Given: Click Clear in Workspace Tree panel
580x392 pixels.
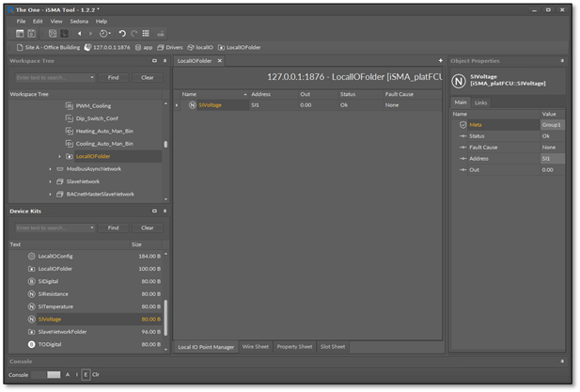Looking at the screenshot, I should point(148,77).
